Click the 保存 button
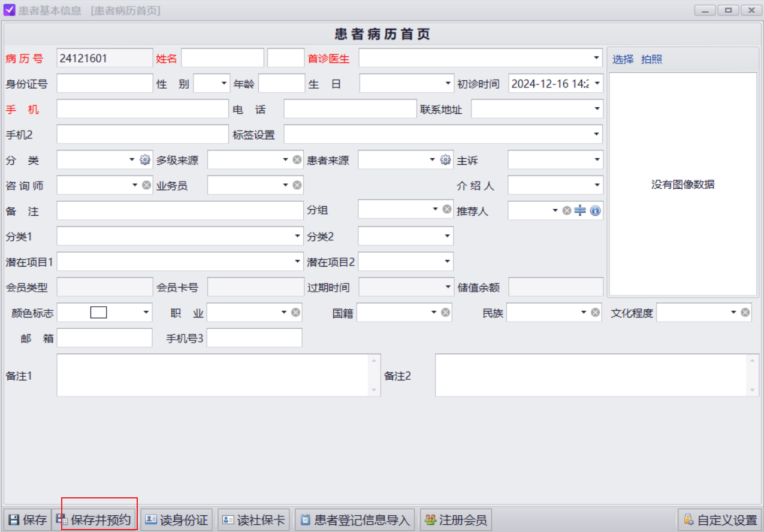This screenshot has height=532, width=764. click(x=28, y=520)
